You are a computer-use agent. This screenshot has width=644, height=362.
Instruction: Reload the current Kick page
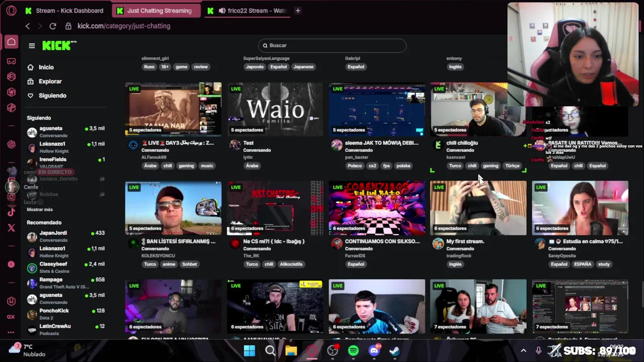click(53, 26)
